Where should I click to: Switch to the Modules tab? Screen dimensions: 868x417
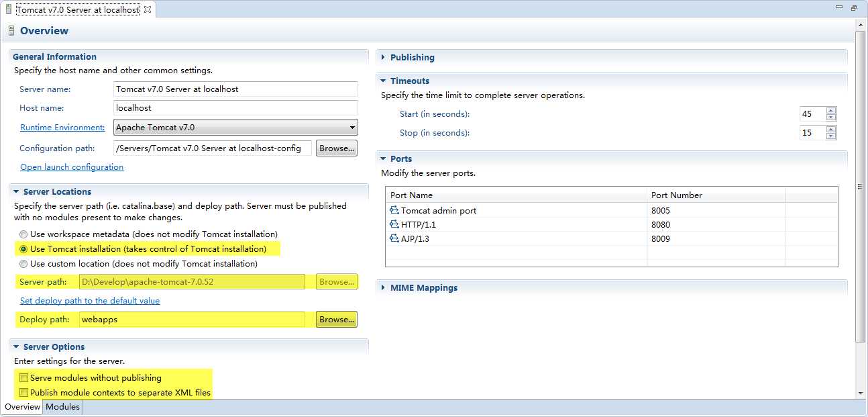tap(63, 407)
